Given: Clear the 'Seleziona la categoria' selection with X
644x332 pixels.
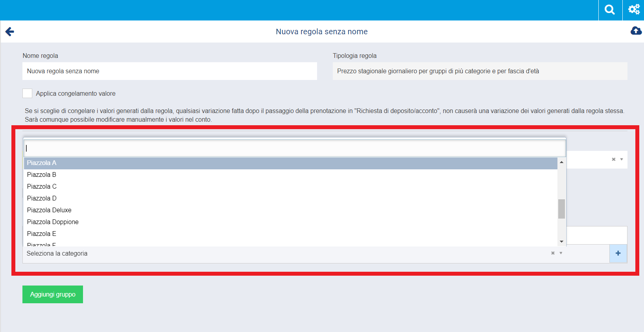Looking at the screenshot, I should [553, 253].
